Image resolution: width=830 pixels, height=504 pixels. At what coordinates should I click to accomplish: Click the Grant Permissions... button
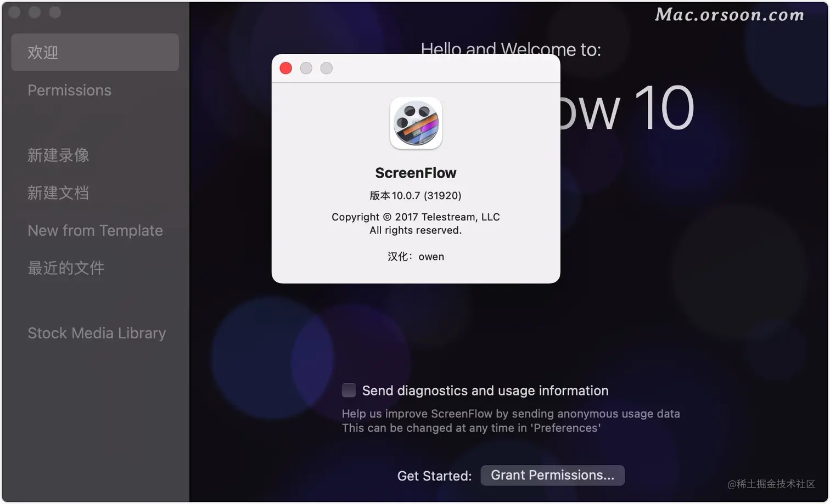click(x=552, y=475)
